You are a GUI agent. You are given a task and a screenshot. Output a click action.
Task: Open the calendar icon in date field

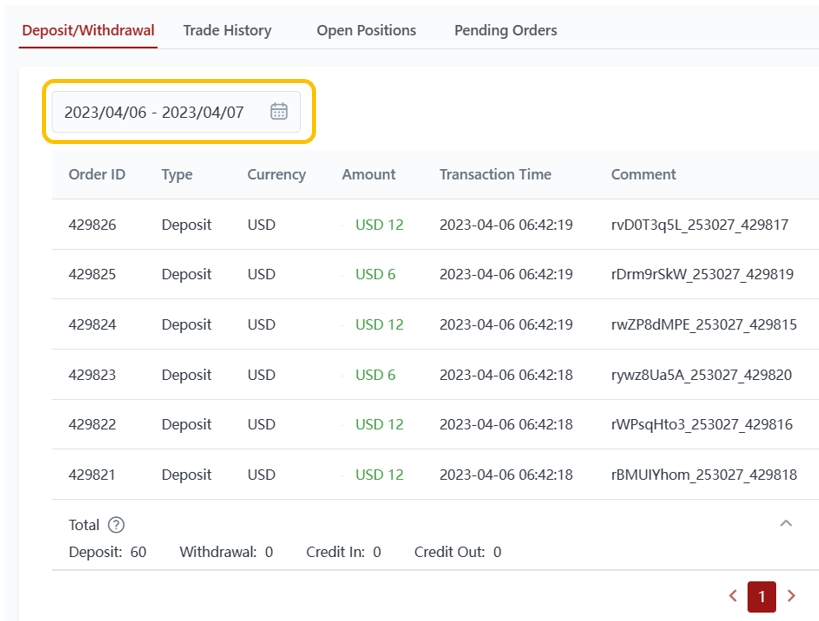pyautogui.click(x=279, y=111)
